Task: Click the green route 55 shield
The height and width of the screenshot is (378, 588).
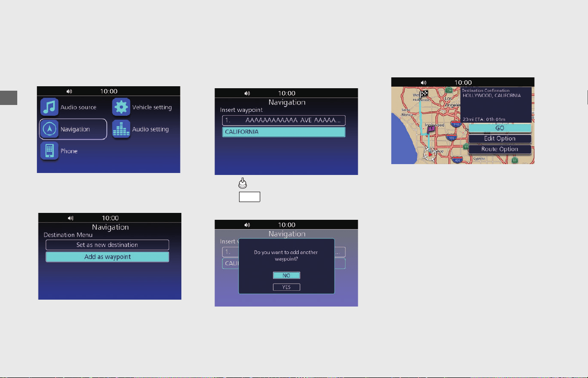Action: [515, 160]
